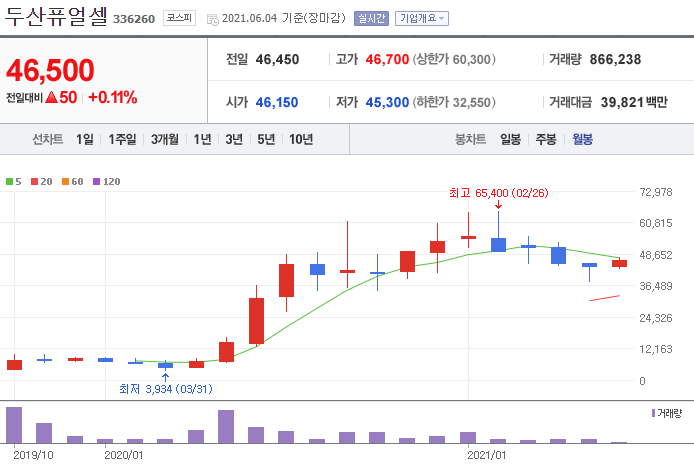The width and height of the screenshot is (694, 466).
Task: Click the lower limit text 하한가 32,550
Action: pos(454,102)
